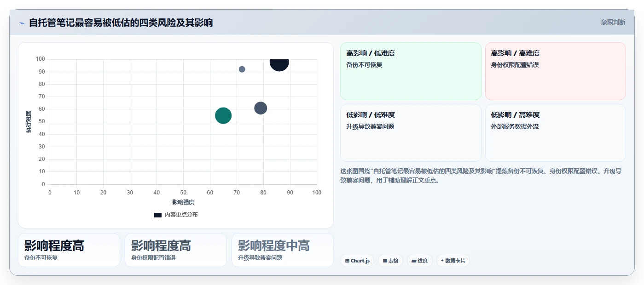Toggle the 内容重点分布 legend item
This screenshot has width=644, height=285.
tap(176, 215)
